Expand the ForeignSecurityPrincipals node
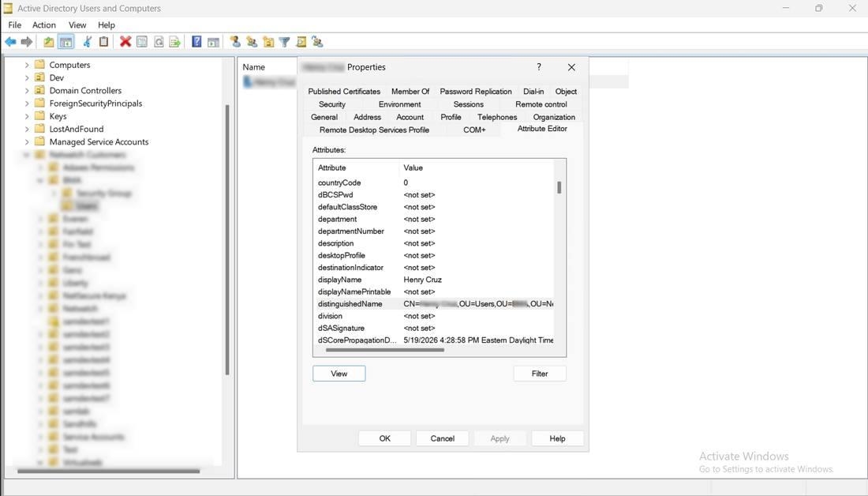The width and height of the screenshot is (868, 496). pos(27,103)
